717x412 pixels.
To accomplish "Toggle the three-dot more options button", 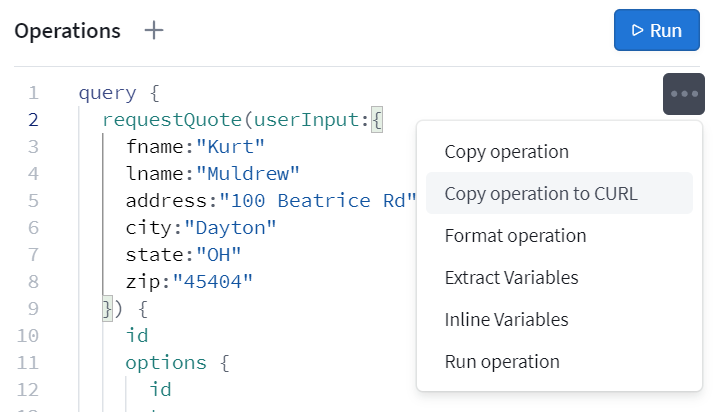I will (x=684, y=94).
